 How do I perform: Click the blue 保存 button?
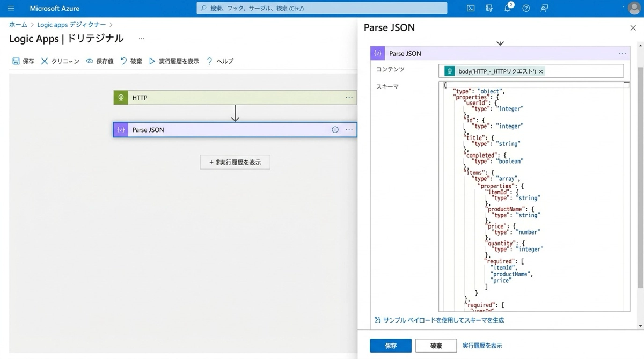(x=391, y=346)
